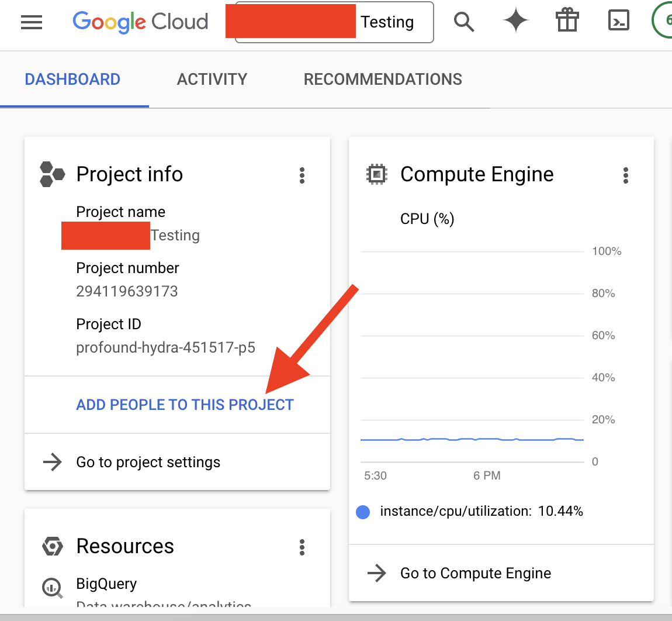672x621 pixels.
Task: Select project ID profound-hydra-451517-p5
Action: pos(165,347)
